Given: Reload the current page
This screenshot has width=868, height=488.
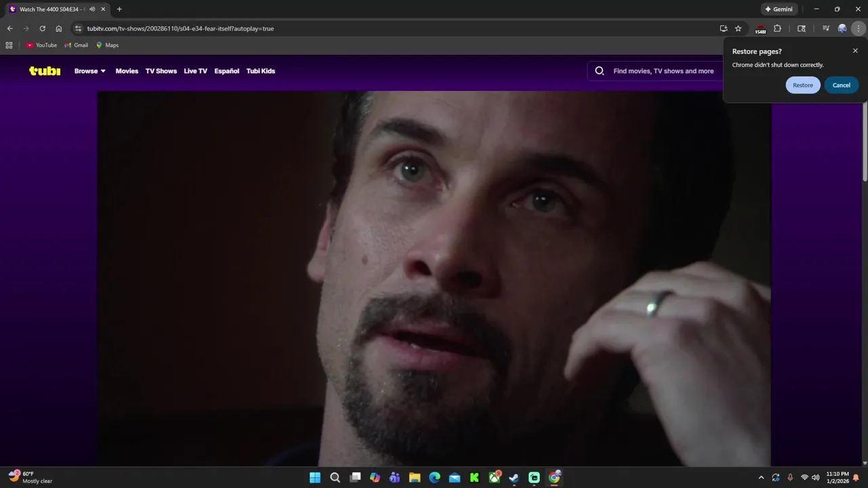Looking at the screenshot, I should (42, 28).
